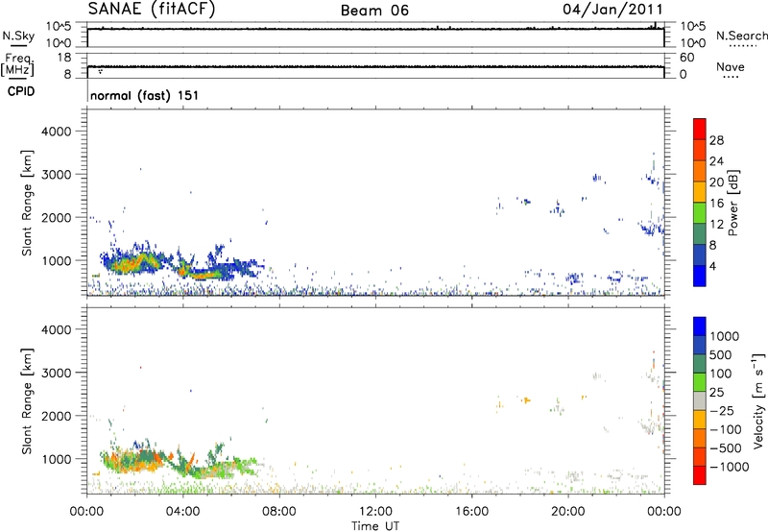The height and width of the screenshot is (532, 768).
Task: Select the normal (fast) 151 mode text
Action: tap(145, 95)
